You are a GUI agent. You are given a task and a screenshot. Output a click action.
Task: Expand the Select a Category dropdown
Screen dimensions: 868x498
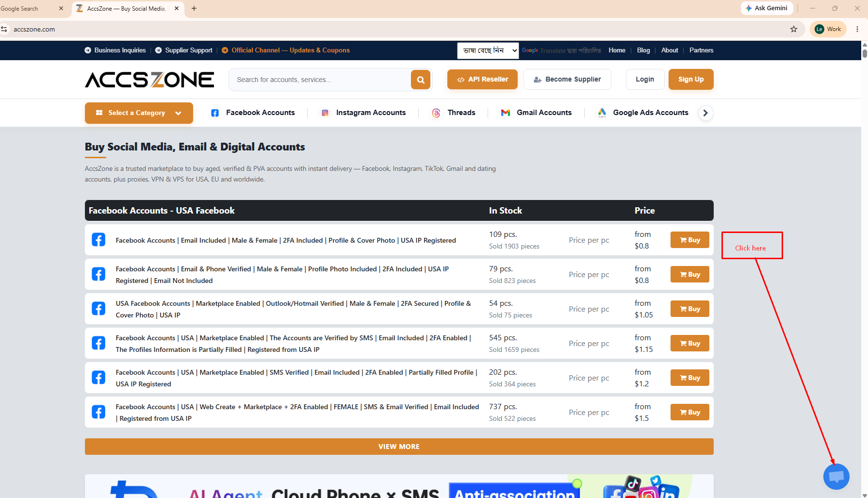139,113
